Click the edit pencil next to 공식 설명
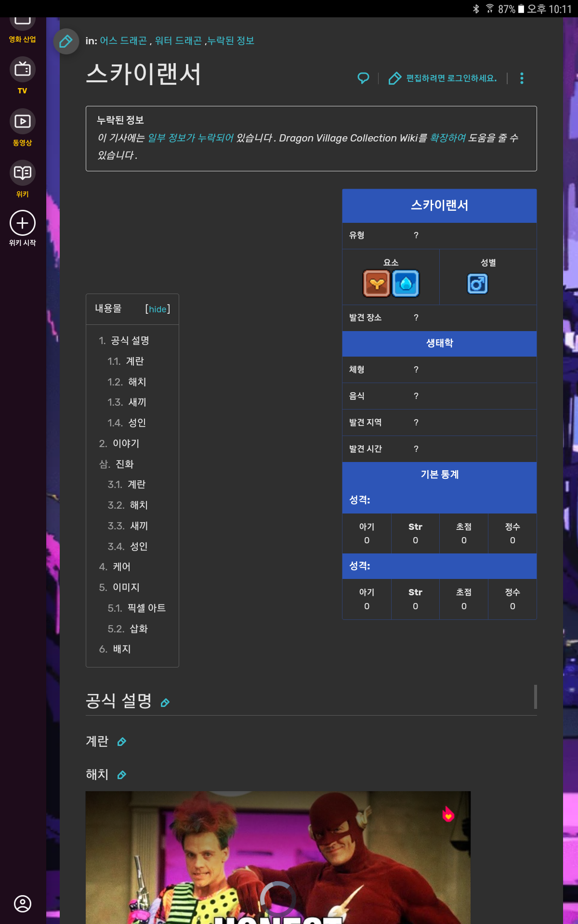578x924 pixels. pos(165,703)
